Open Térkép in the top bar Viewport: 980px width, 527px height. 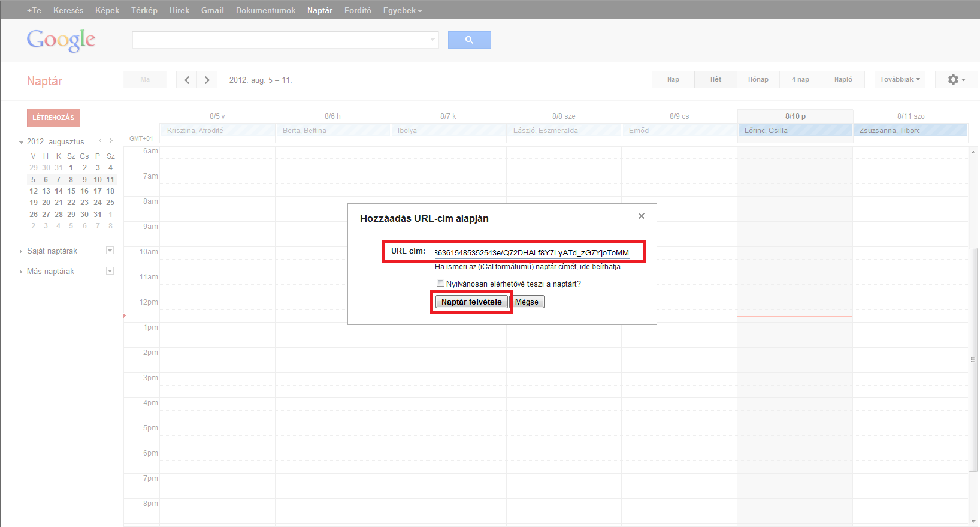tap(144, 10)
